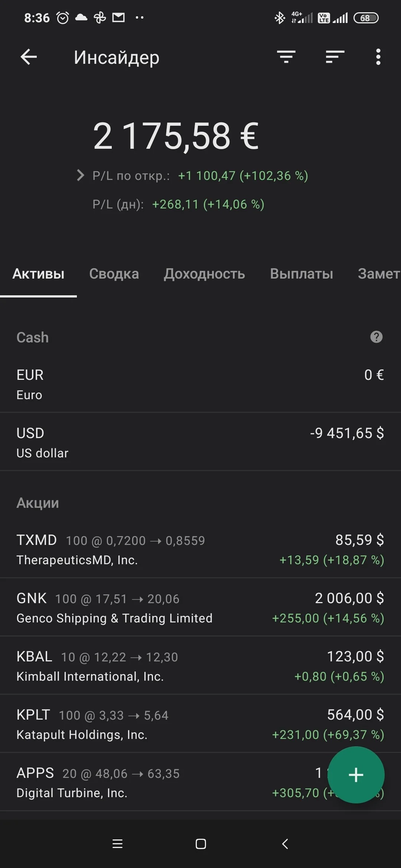This screenshot has height=868, width=401.
Task: Select the Активы tab
Action: tap(38, 274)
